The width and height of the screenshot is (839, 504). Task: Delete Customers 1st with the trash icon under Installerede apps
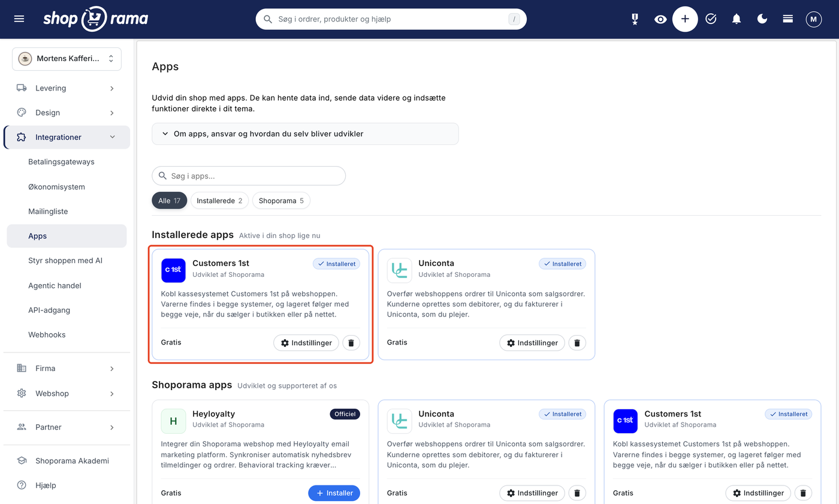[351, 343]
